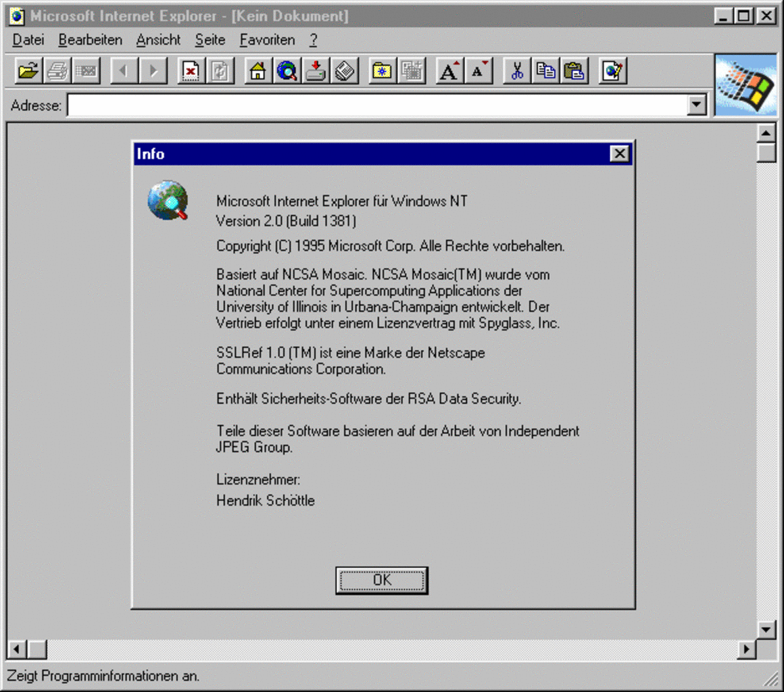Click the vertical scrollbar up arrow
Screen dimensions: 784x692
766,133
